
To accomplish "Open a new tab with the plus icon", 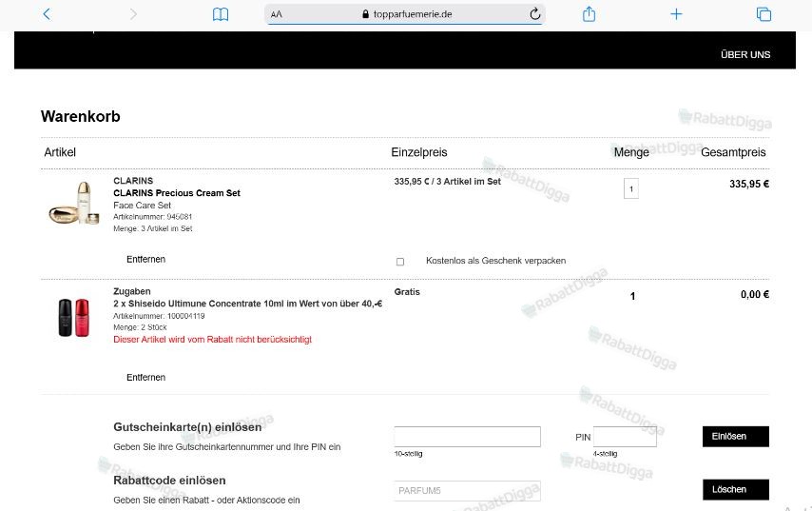I will tap(676, 14).
